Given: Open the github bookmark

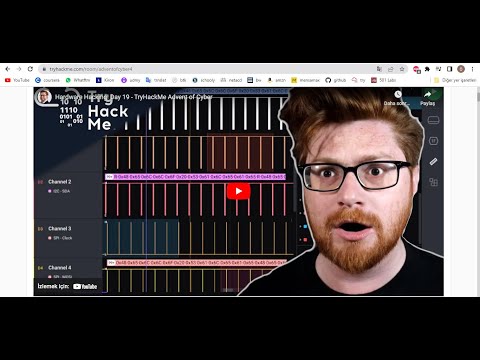Looking at the screenshot, I should (336, 80).
